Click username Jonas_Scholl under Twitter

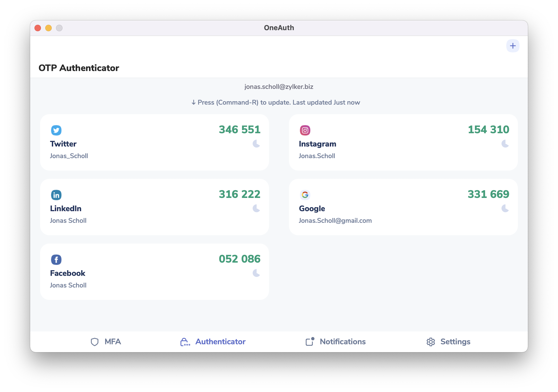69,156
